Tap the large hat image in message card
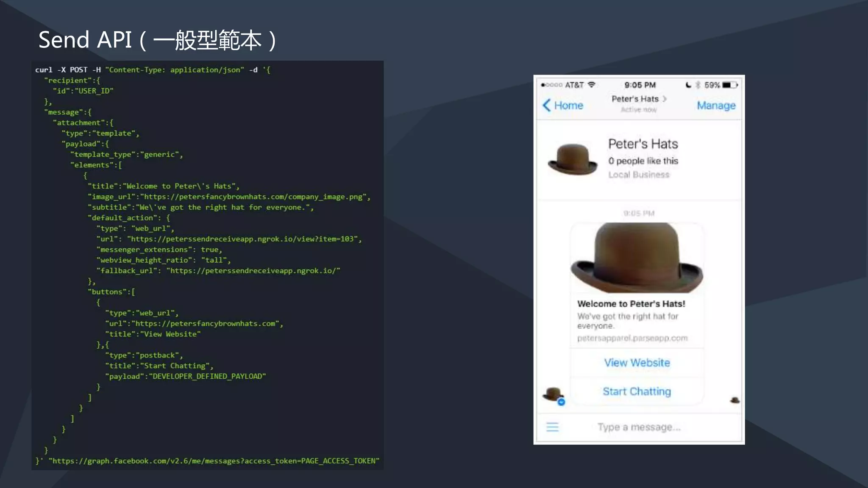Image resolution: width=868 pixels, height=488 pixels. tap(637, 258)
